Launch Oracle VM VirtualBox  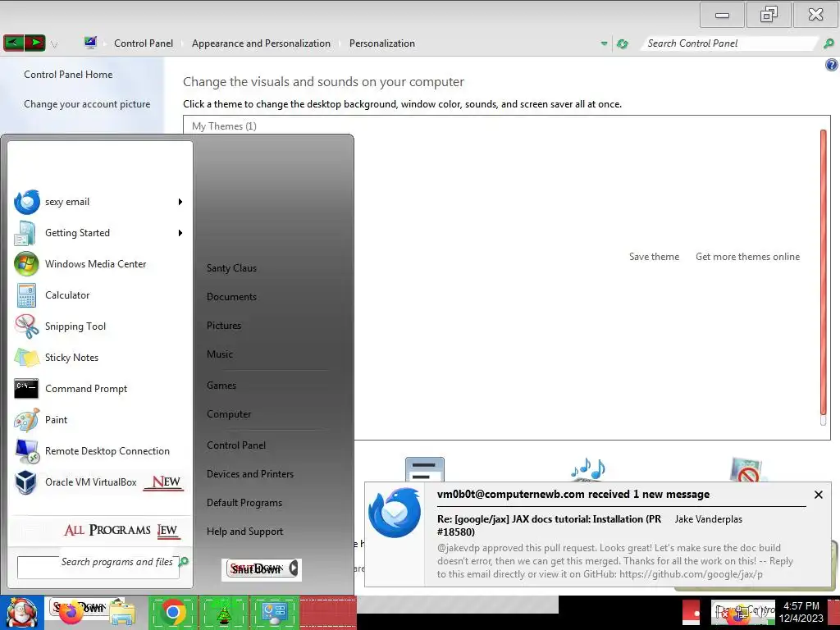pos(99,482)
